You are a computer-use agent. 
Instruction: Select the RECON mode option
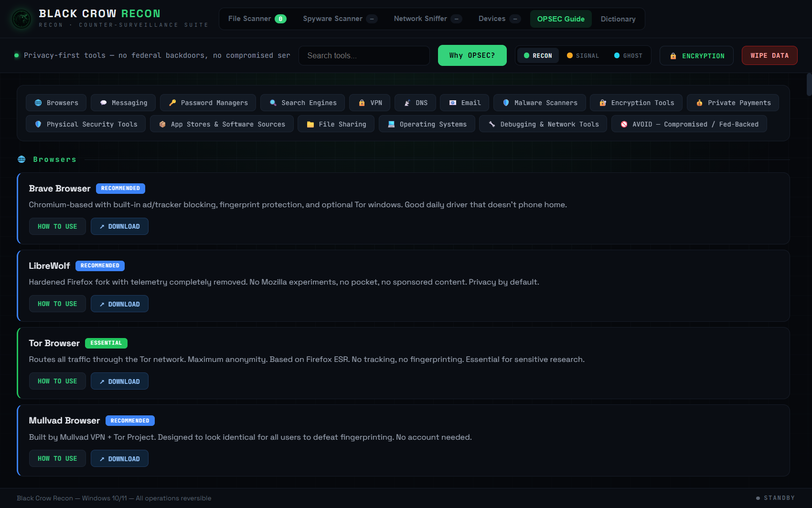538,55
